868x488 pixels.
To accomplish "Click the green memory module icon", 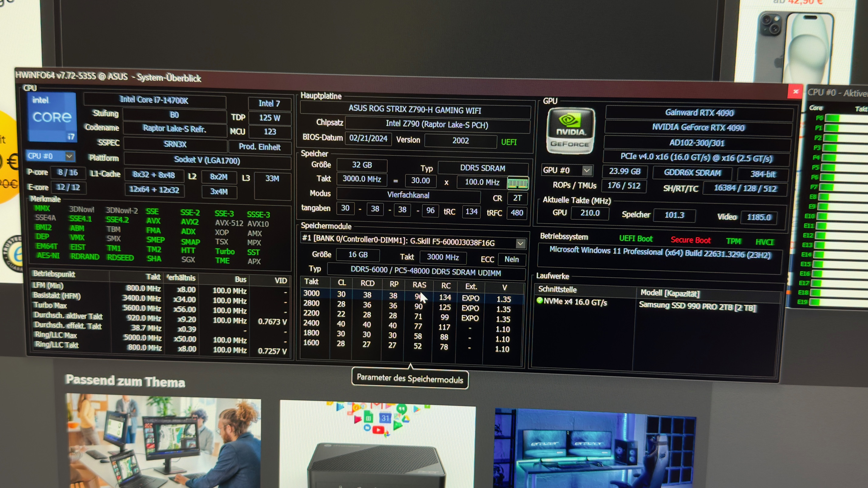I will pyautogui.click(x=518, y=183).
